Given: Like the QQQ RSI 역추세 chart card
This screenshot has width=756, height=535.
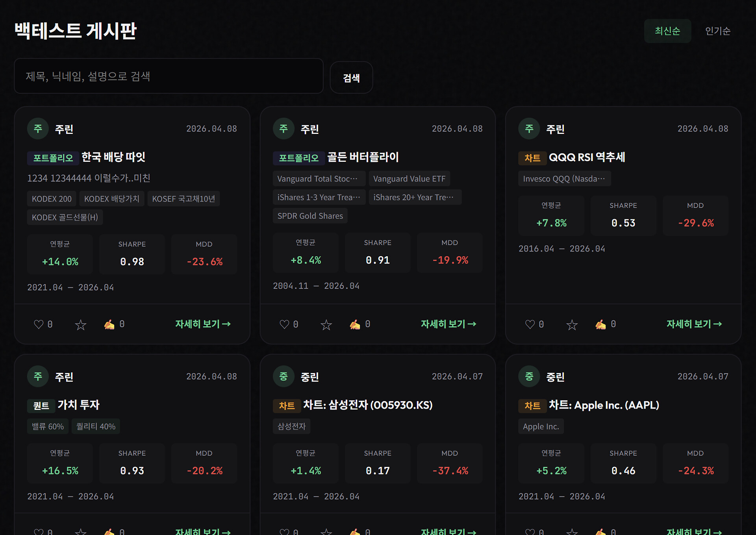Looking at the screenshot, I should tap(530, 324).
